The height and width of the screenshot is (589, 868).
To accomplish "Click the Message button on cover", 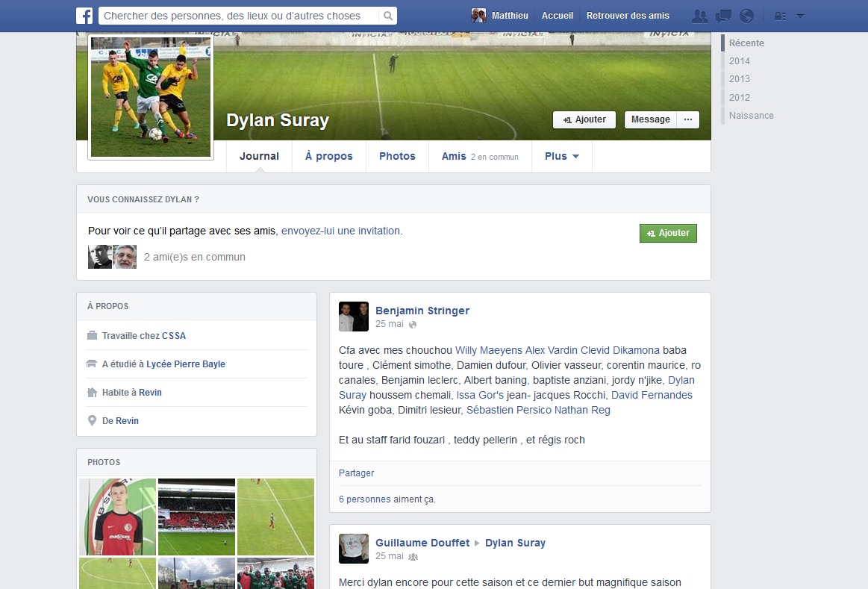I will 651,119.
